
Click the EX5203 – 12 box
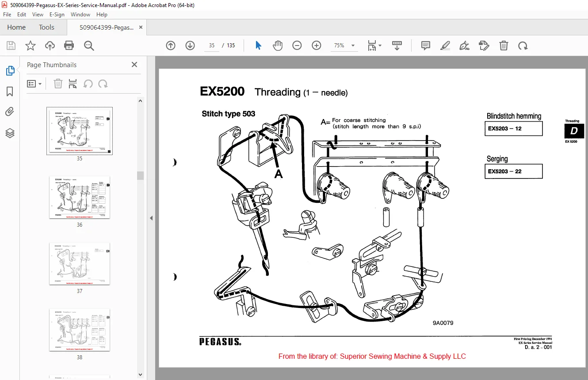click(513, 129)
